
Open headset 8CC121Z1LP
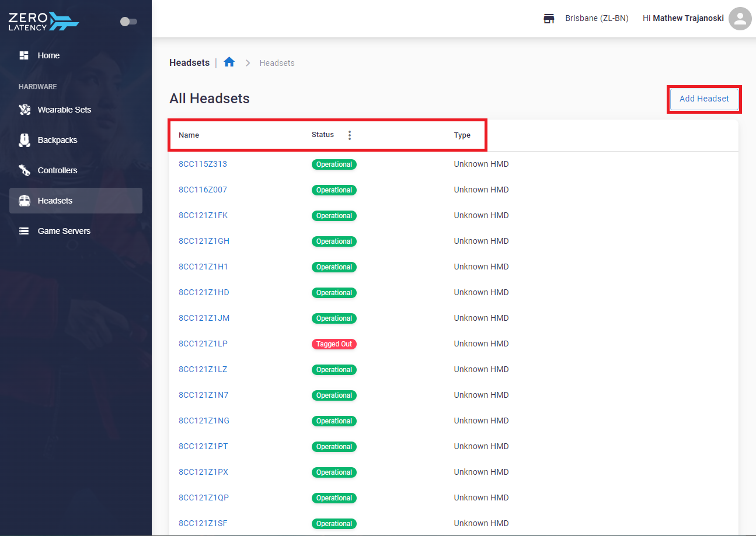tap(203, 344)
